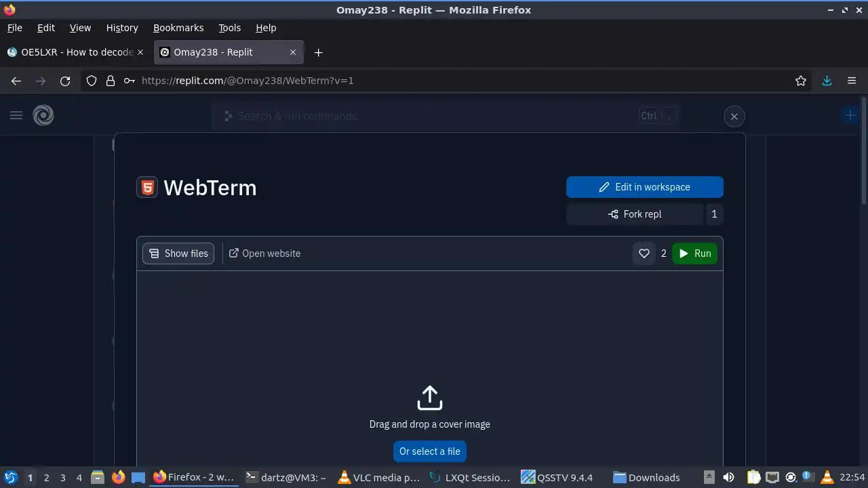
Task: Open Firefox Help menu
Action: click(x=266, y=28)
